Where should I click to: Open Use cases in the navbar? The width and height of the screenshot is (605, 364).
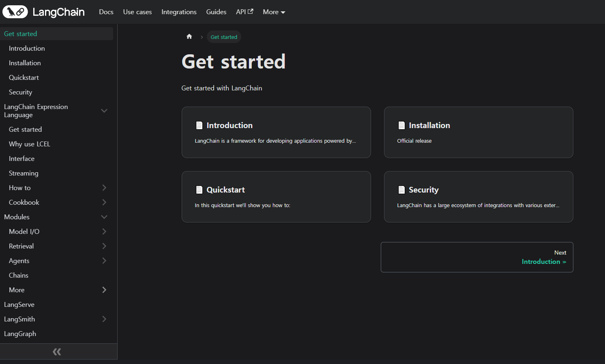click(x=137, y=12)
